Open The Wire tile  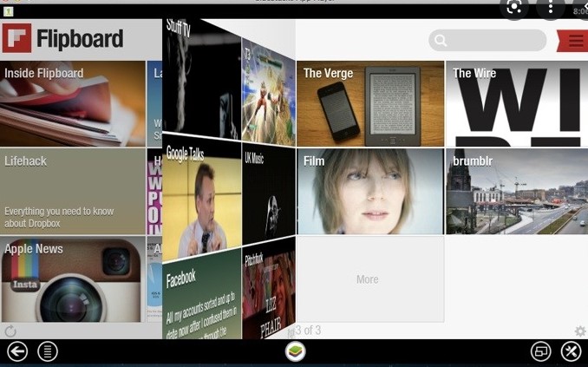(517, 103)
